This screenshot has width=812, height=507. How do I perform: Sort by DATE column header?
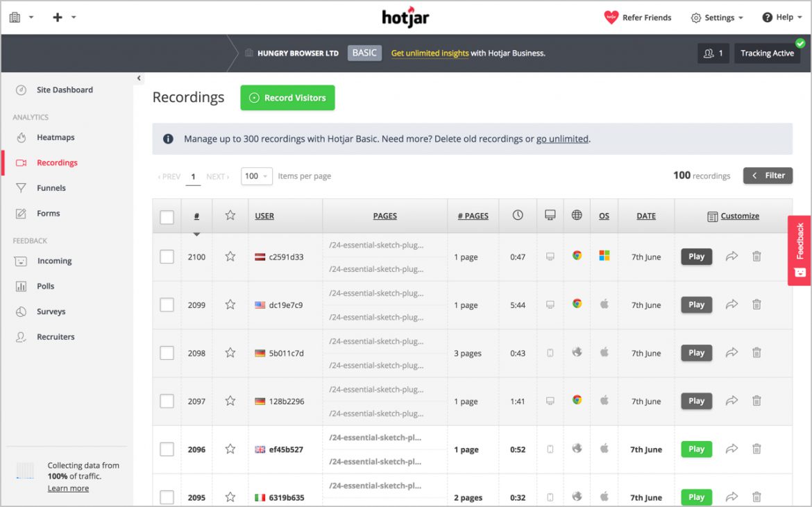coord(645,216)
